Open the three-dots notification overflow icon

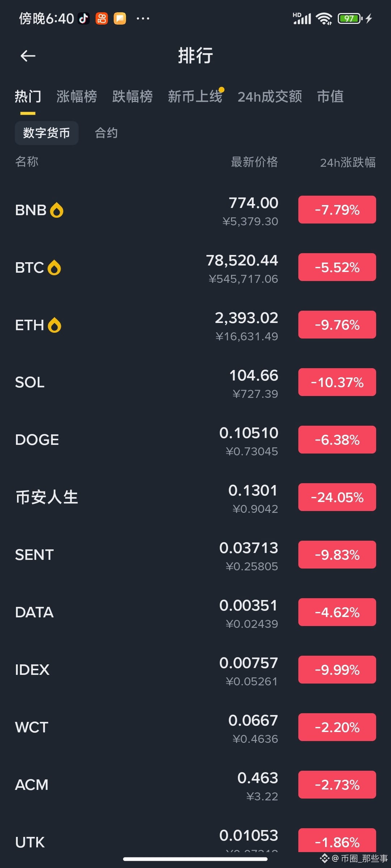(x=143, y=18)
